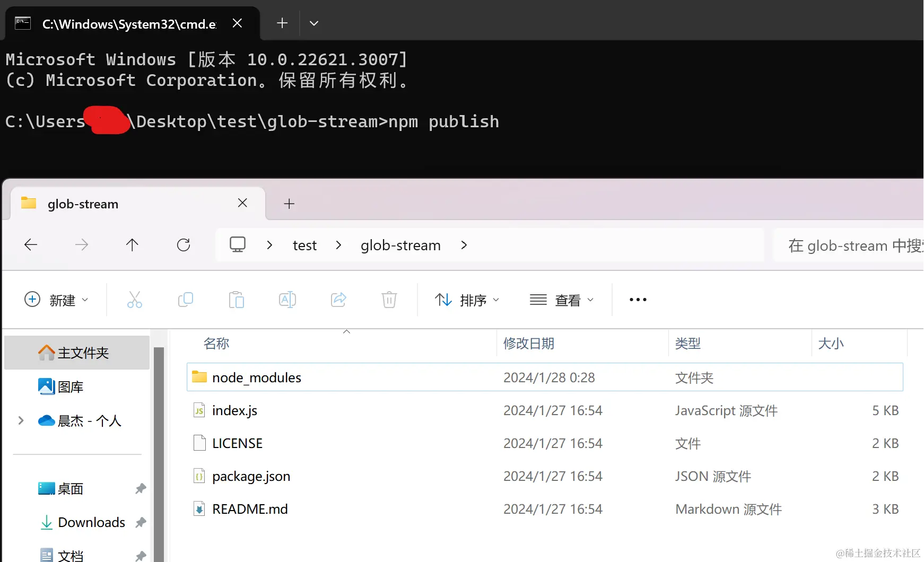Select the node_modules file name
The width and height of the screenshot is (924, 562).
(257, 377)
